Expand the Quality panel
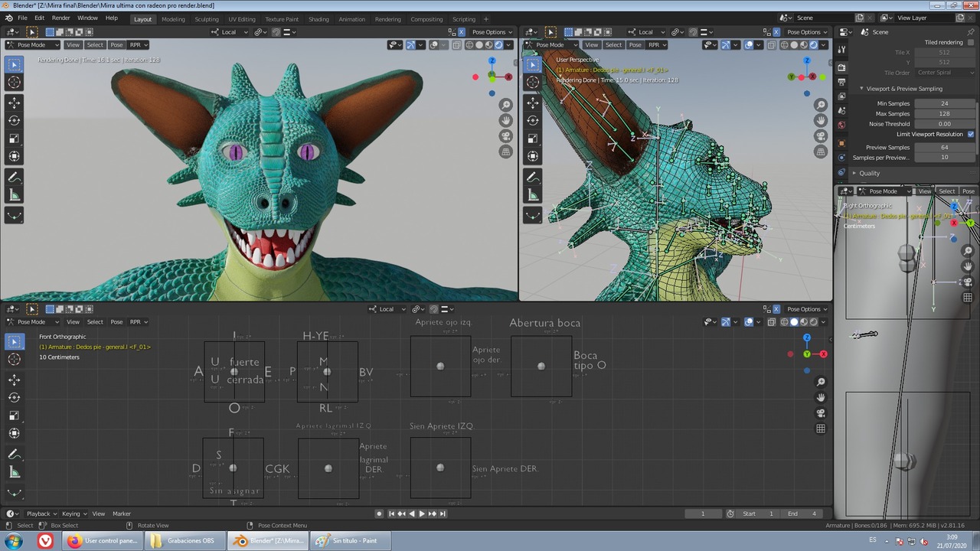This screenshot has width=980, height=551. tap(869, 173)
